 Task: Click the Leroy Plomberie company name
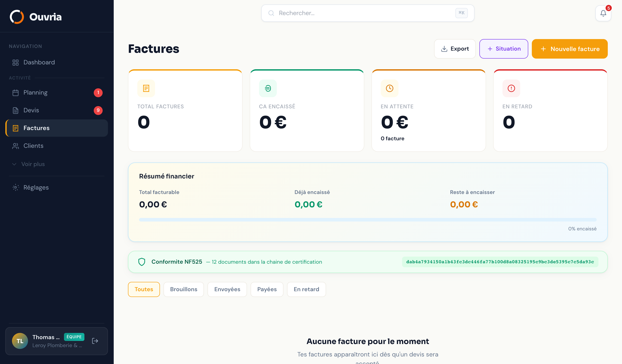57,345
